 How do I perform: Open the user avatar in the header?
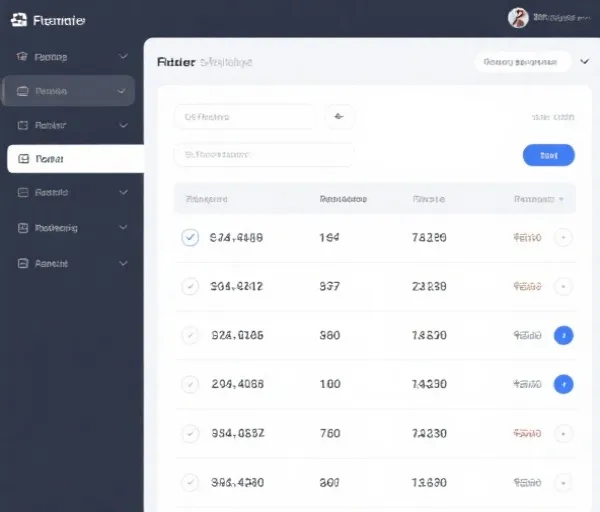pos(518,18)
